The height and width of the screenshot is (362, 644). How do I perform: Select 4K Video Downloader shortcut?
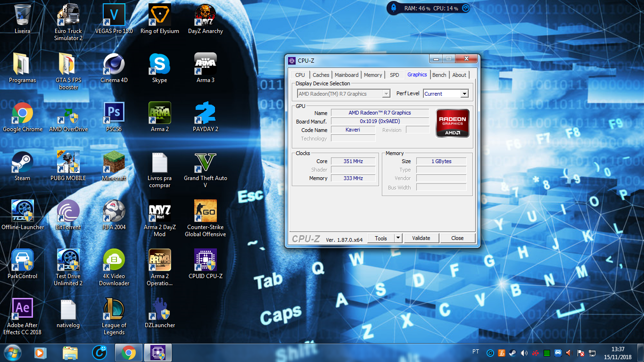pos(114,267)
